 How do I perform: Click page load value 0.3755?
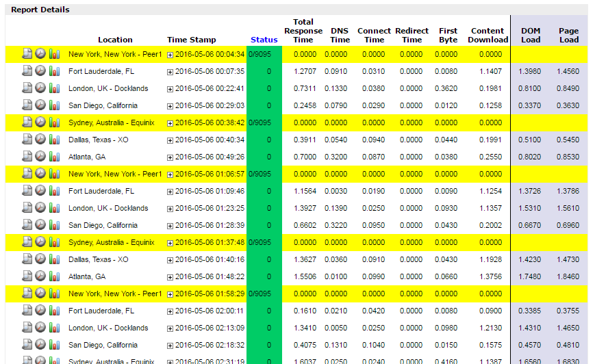(568, 311)
